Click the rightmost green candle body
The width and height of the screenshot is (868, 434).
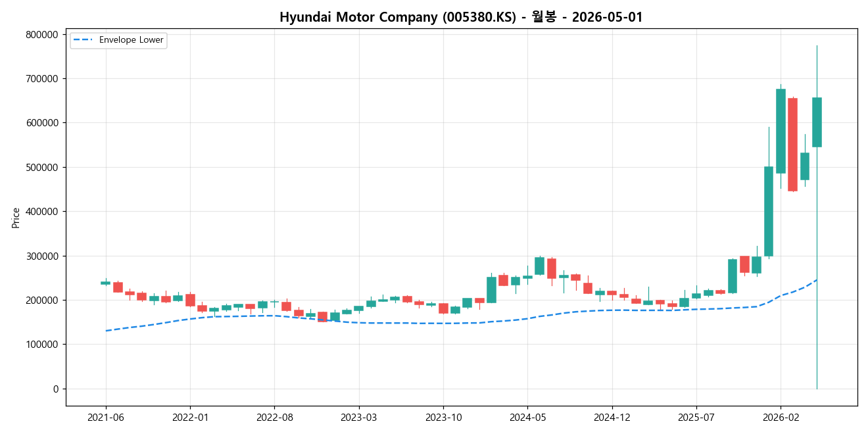(817, 122)
